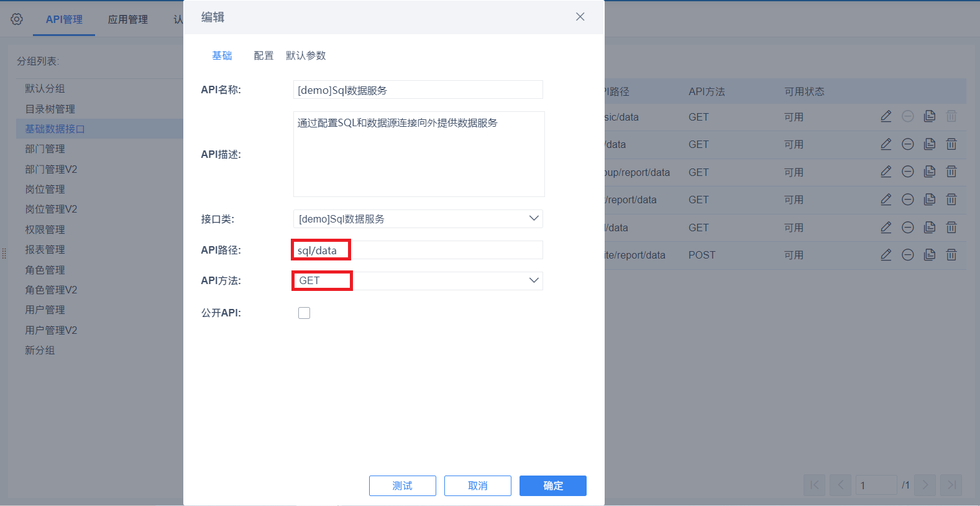The image size is (980, 506).
Task: Click copy icon for sic/data row
Action: tap(930, 116)
